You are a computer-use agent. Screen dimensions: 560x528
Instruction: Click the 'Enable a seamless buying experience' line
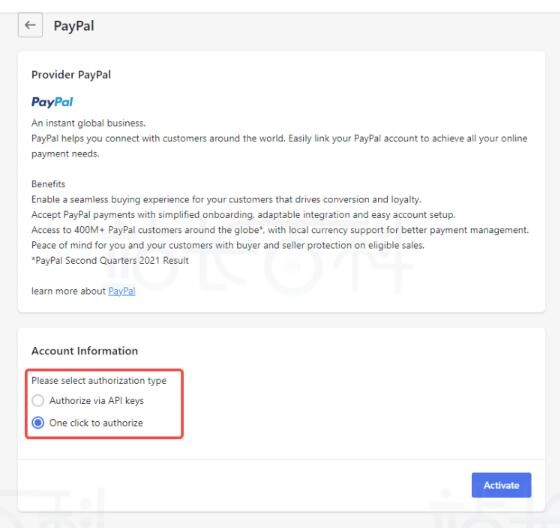[x=226, y=199]
